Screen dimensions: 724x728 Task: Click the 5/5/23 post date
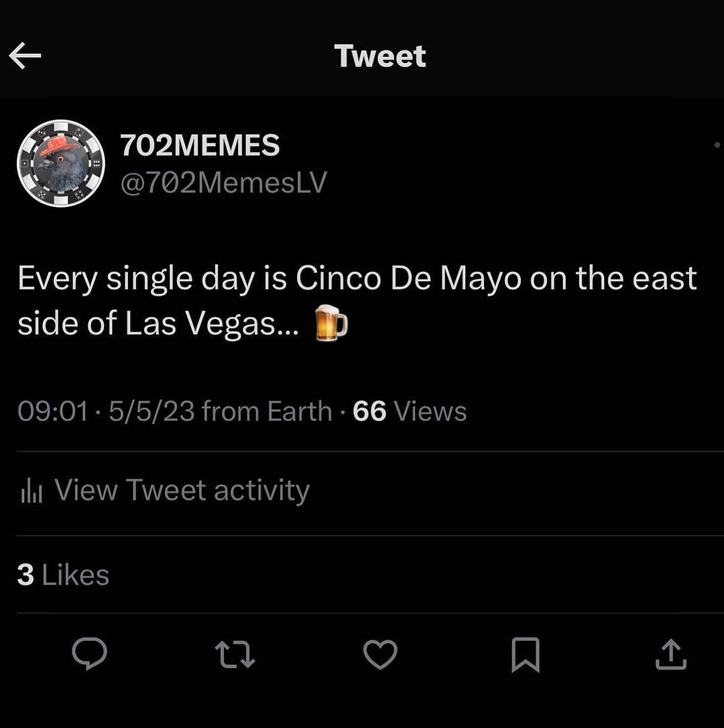point(152,412)
